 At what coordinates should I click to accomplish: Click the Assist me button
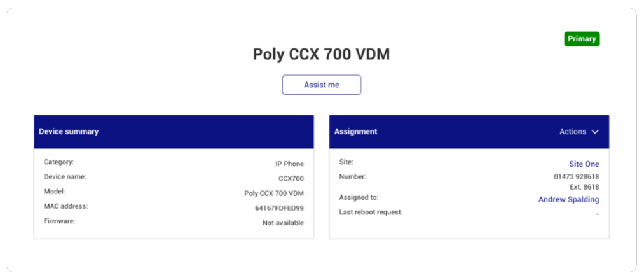point(321,85)
